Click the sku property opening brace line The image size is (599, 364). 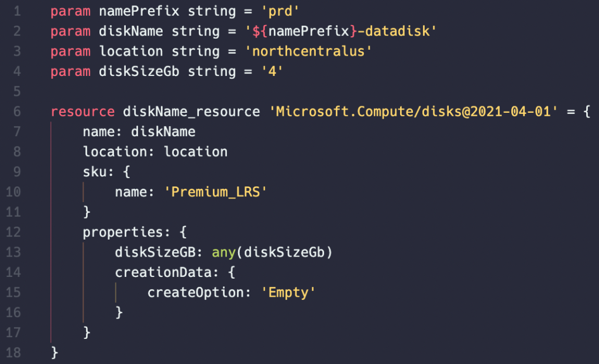click(106, 172)
